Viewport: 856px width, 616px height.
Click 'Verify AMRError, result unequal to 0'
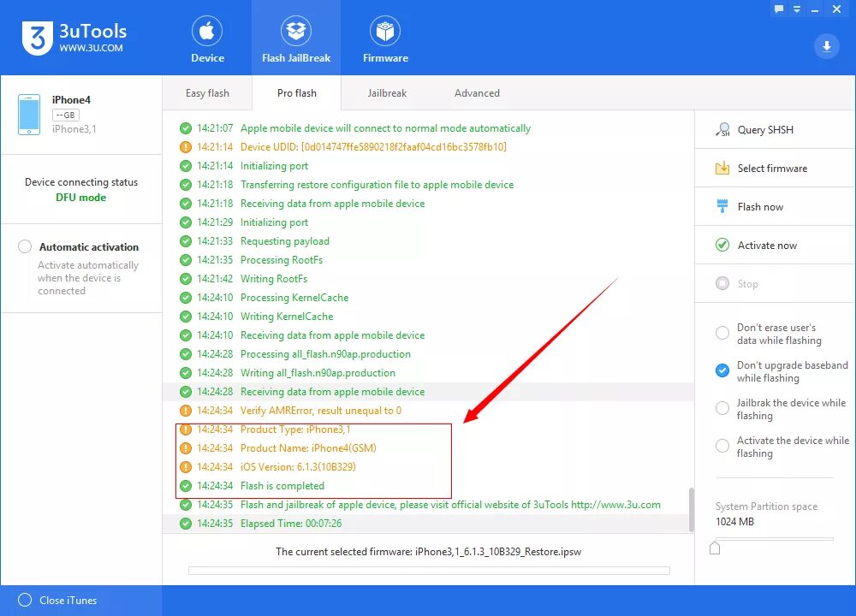[x=321, y=411]
